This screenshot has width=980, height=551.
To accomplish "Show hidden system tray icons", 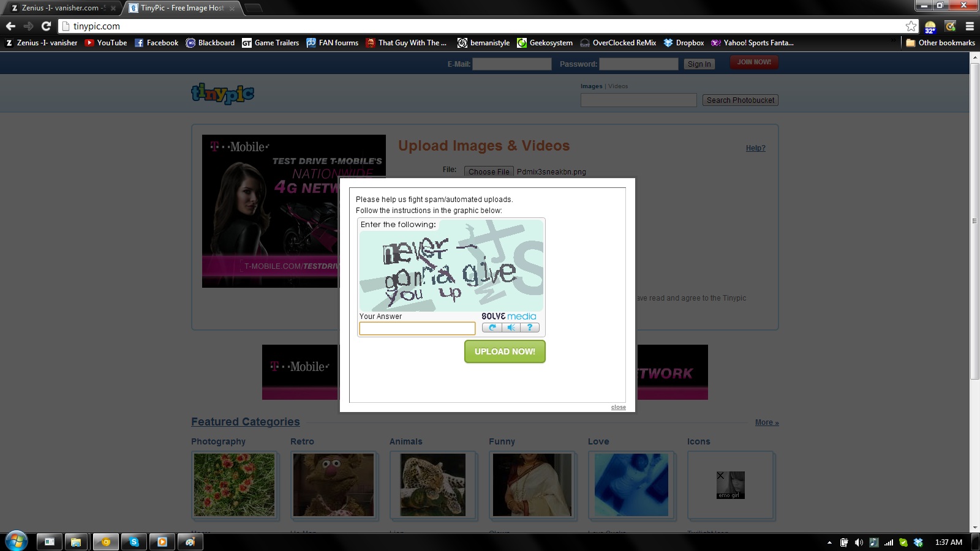I will coord(829,542).
